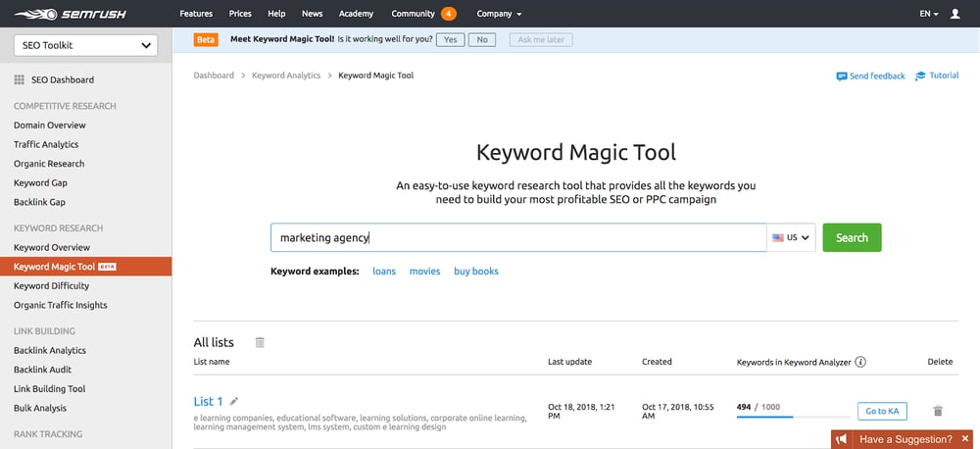This screenshot has width=980, height=449.
Task: Open the US country selector dropdown
Action: tap(791, 237)
